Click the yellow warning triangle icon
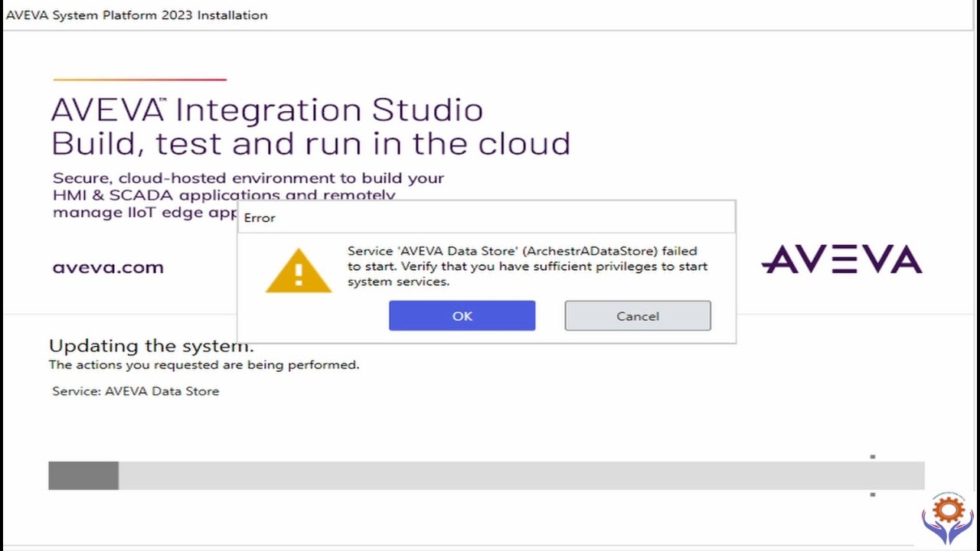Viewport: 980px width, 551px height. coord(299,270)
